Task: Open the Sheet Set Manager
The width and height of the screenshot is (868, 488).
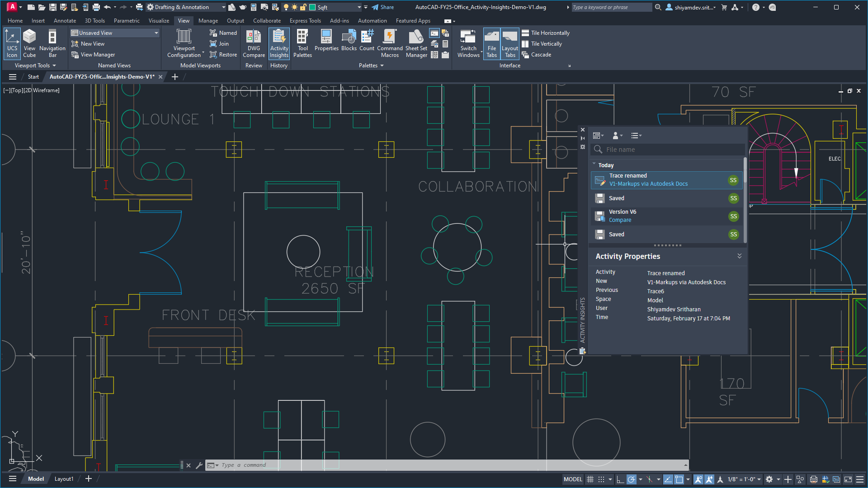Action: pyautogui.click(x=416, y=43)
